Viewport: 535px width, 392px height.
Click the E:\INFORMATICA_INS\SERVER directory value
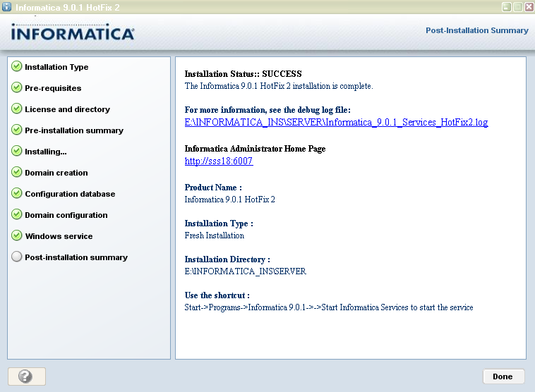(246, 271)
